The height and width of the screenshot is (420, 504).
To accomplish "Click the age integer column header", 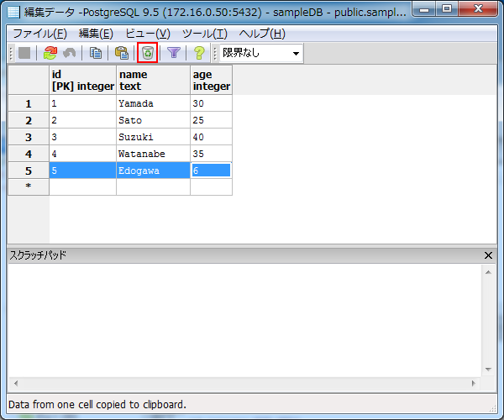I will point(211,80).
